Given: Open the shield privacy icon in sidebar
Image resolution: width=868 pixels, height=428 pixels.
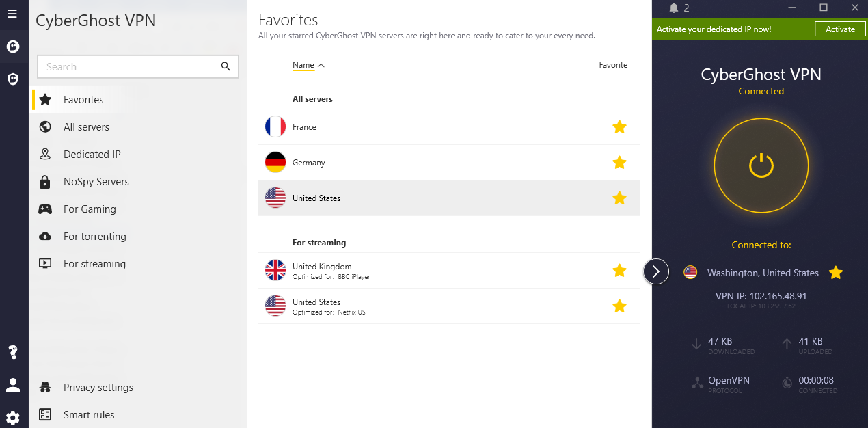Looking at the screenshot, I should point(12,79).
